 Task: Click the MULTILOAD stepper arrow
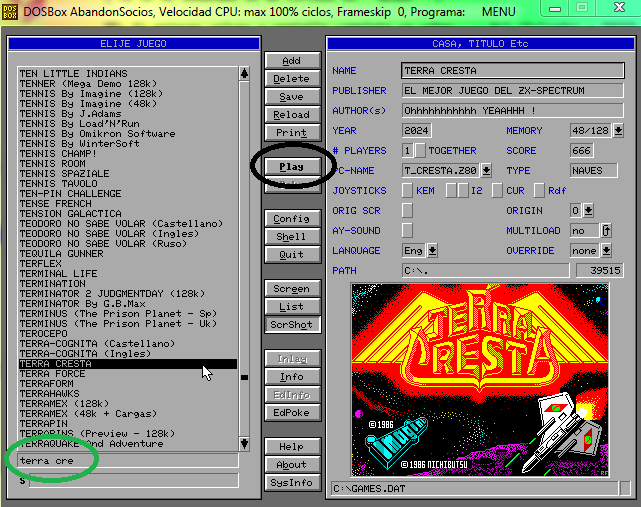(606, 231)
